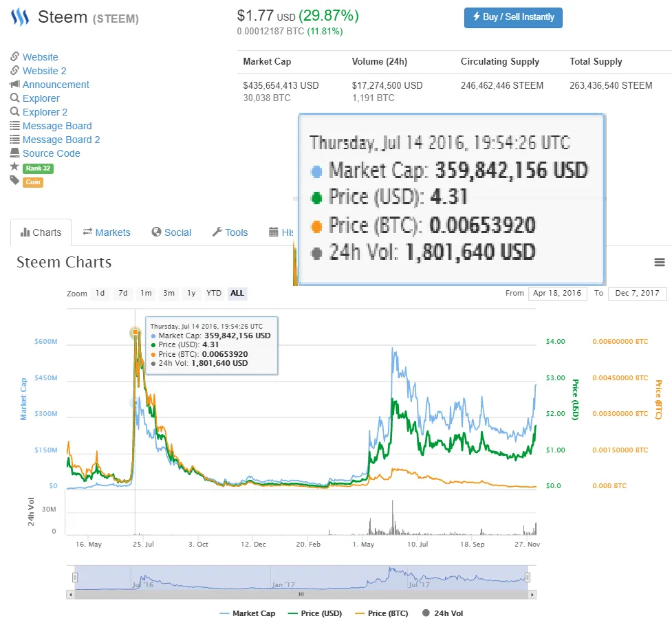Toggle Price (USD) series in legend
Screen dimensions: 672x625
tap(315, 613)
